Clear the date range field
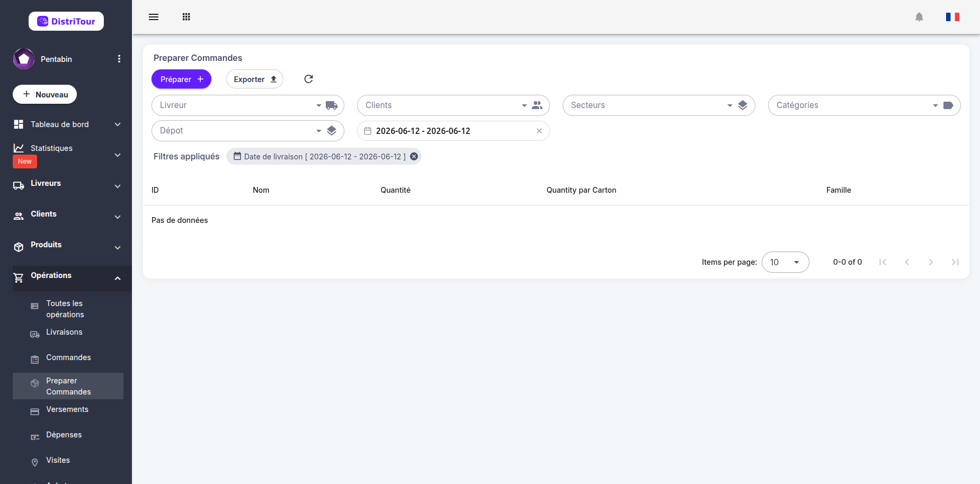Viewport: 980px width, 484px height. (539, 131)
